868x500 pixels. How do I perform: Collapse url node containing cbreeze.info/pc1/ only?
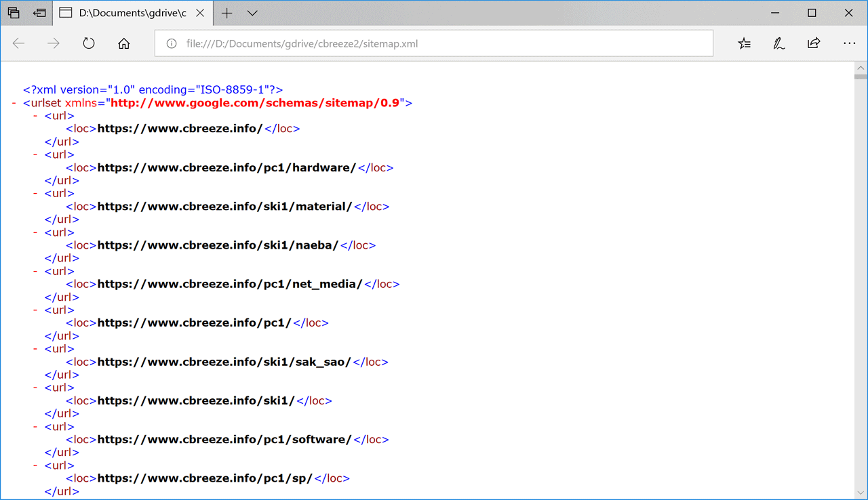coord(35,310)
